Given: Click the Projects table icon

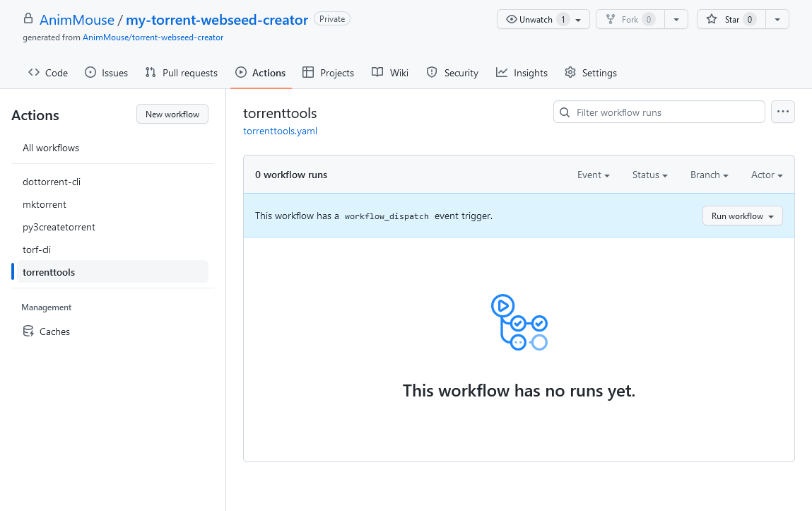Looking at the screenshot, I should (x=308, y=73).
